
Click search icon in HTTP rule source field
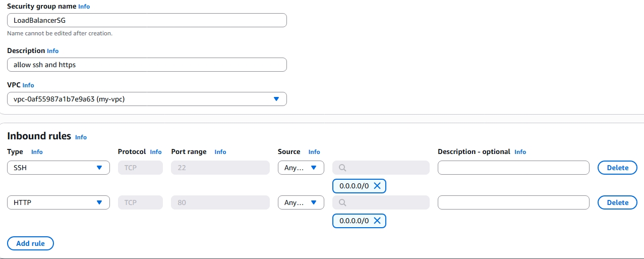point(342,202)
